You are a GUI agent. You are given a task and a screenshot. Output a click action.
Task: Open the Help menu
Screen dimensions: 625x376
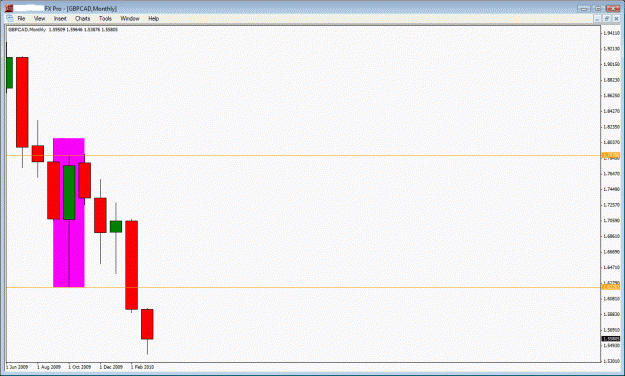click(x=153, y=19)
